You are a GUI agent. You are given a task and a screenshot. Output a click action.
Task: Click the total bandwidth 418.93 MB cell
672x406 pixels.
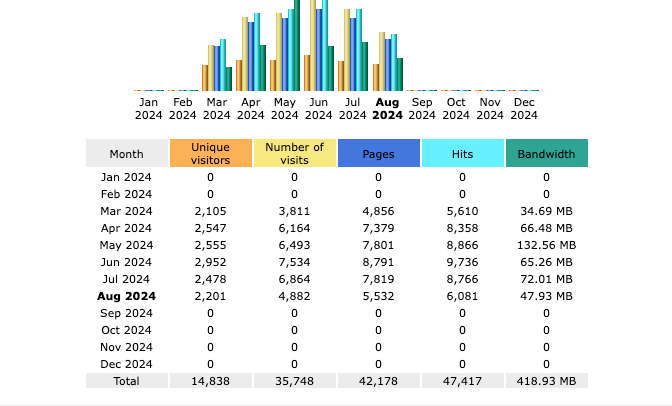tap(546, 381)
